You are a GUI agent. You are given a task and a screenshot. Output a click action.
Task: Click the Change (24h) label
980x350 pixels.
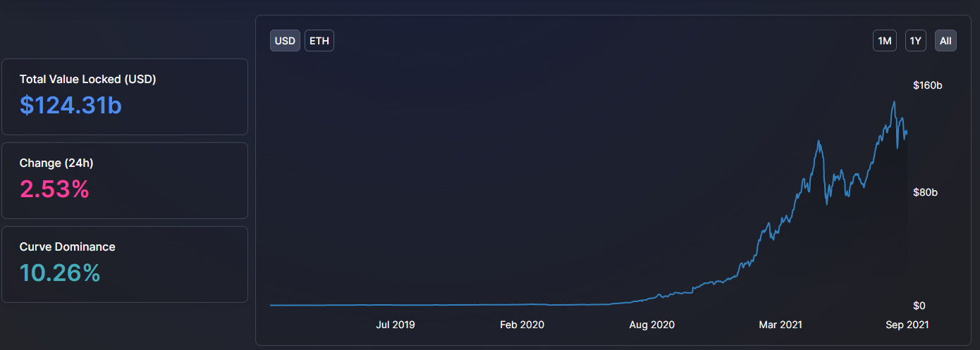pos(56,163)
